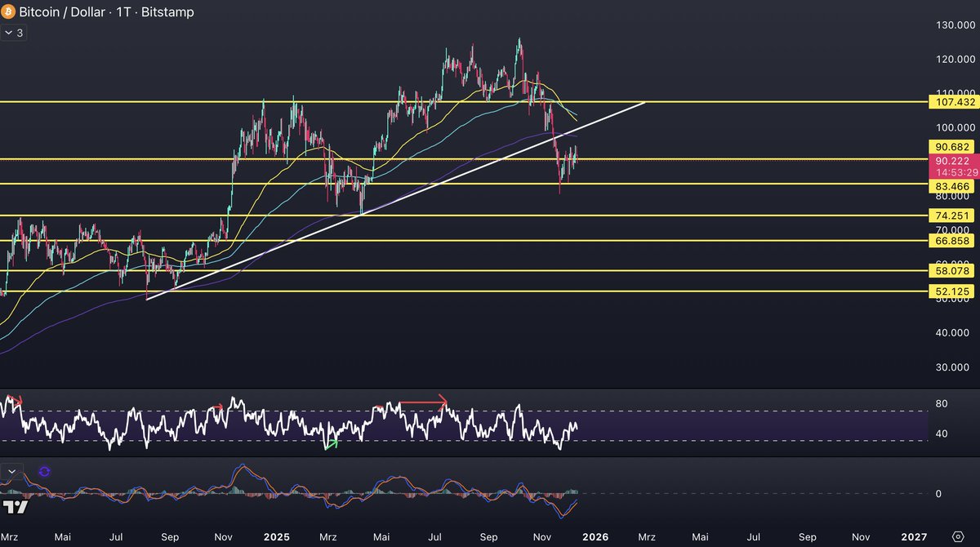
Task: Click the Mrz label right after 2026
Action: click(647, 537)
